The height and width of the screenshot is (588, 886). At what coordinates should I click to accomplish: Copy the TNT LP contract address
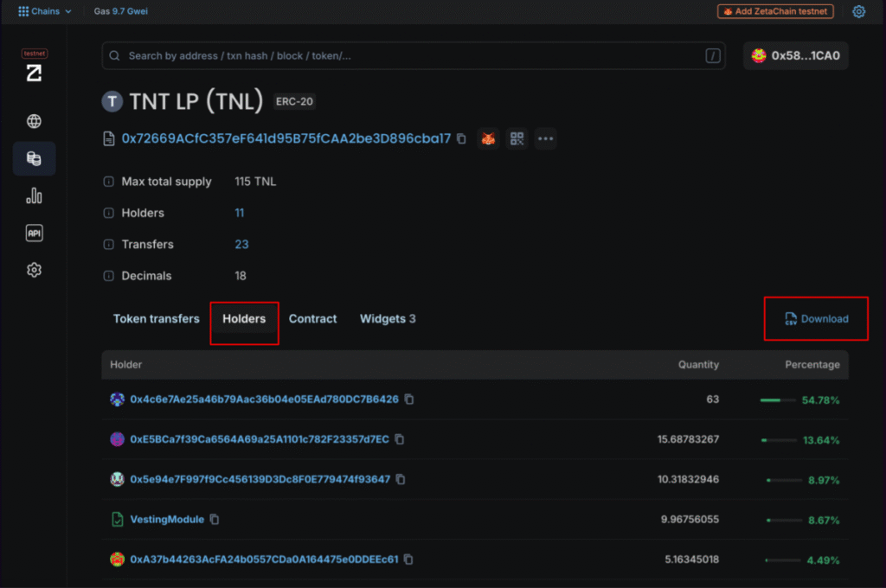tap(461, 138)
